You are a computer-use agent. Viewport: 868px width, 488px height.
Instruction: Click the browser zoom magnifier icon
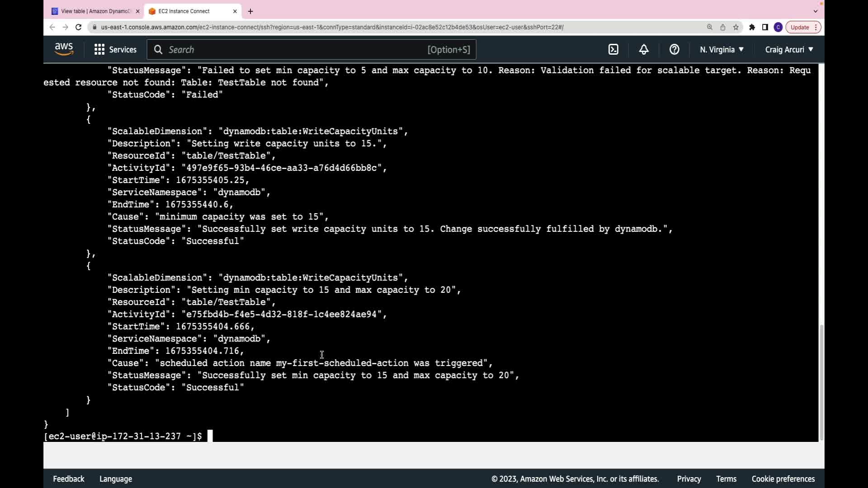click(710, 27)
